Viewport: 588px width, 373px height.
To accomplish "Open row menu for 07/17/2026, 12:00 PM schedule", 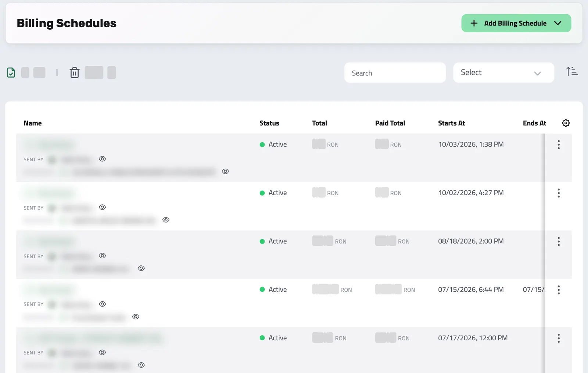I will tap(559, 338).
